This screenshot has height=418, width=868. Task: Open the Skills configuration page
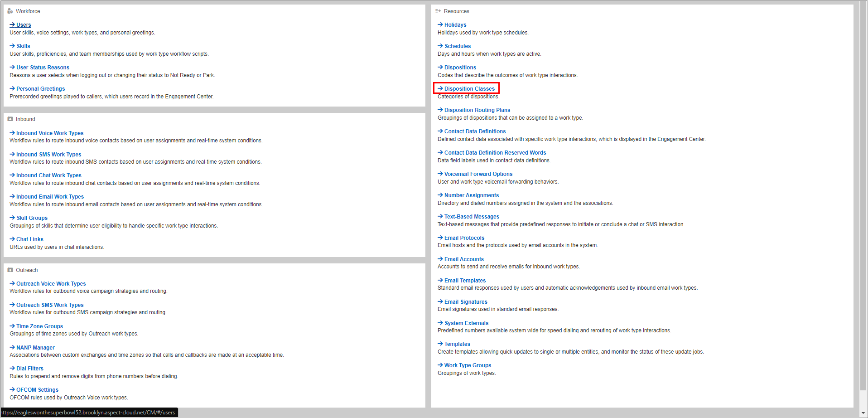coord(23,46)
